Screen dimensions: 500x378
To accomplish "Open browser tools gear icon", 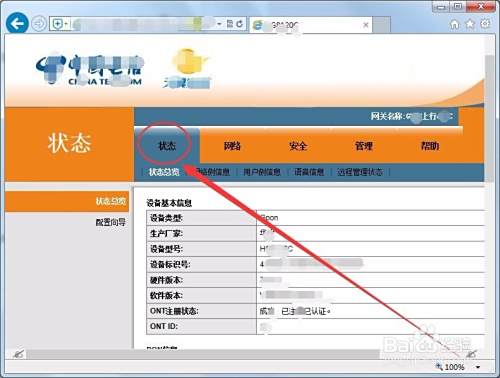I will click(x=485, y=24).
